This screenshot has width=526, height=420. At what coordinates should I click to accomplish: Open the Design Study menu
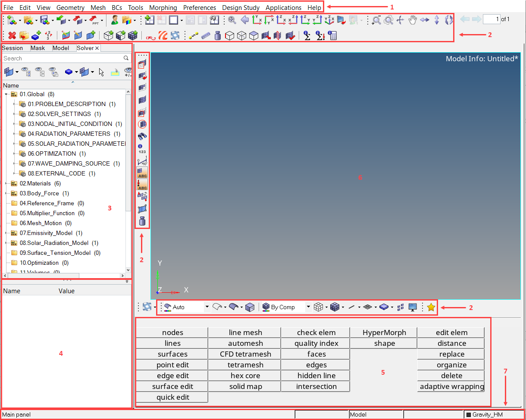point(241,7)
